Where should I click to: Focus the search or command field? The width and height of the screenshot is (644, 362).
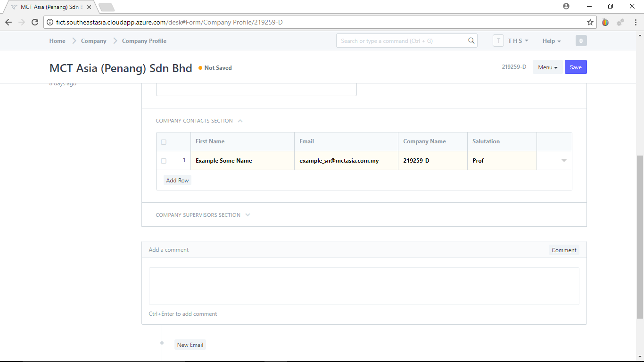coord(406,41)
